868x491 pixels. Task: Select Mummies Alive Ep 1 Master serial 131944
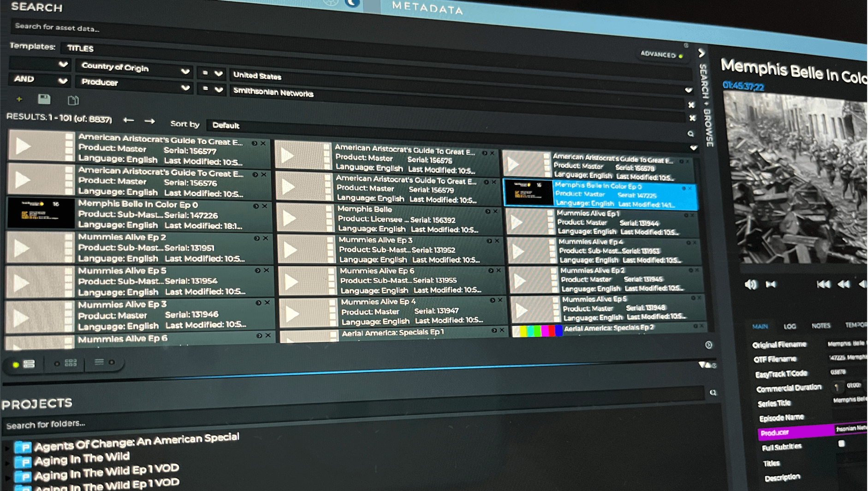[x=604, y=222]
